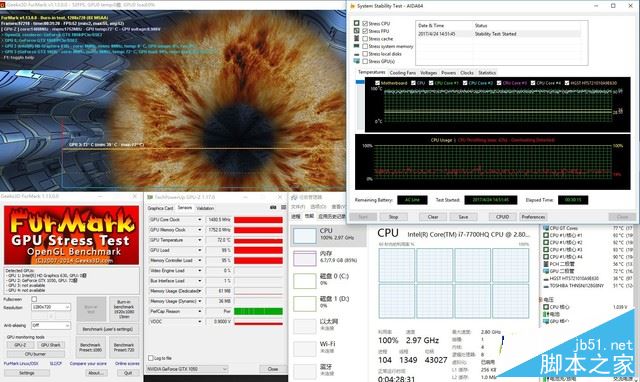The width and height of the screenshot is (640, 382).
Task: Uncheck CPU Core #4 graph legend
Action: [x=533, y=83]
